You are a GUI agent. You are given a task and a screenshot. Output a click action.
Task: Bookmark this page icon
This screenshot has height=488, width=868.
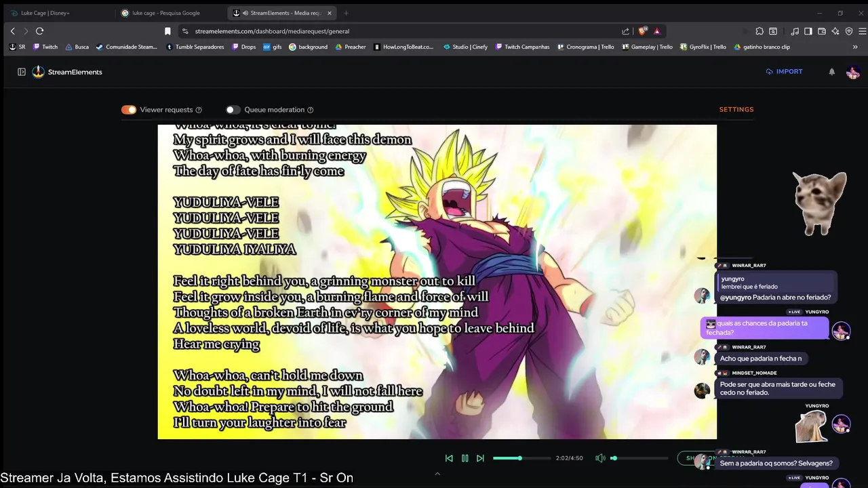(167, 31)
